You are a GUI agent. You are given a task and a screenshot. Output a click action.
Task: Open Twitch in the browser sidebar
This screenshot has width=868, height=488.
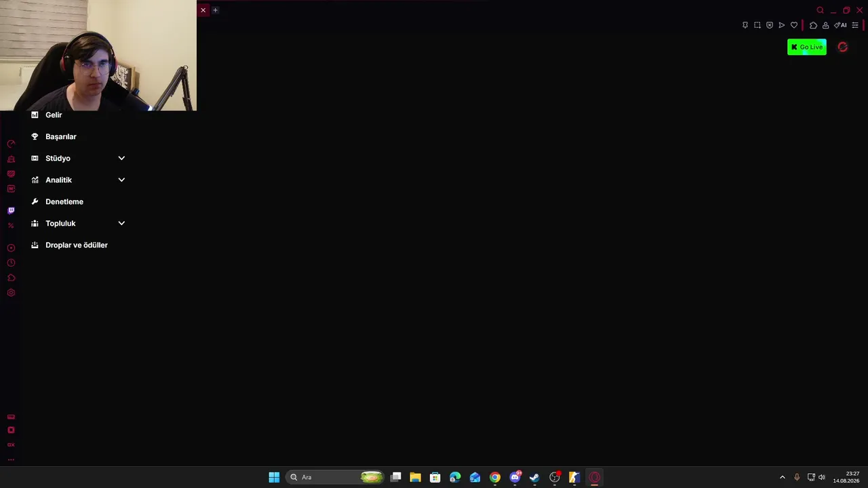pyautogui.click(x=11, y=211)
